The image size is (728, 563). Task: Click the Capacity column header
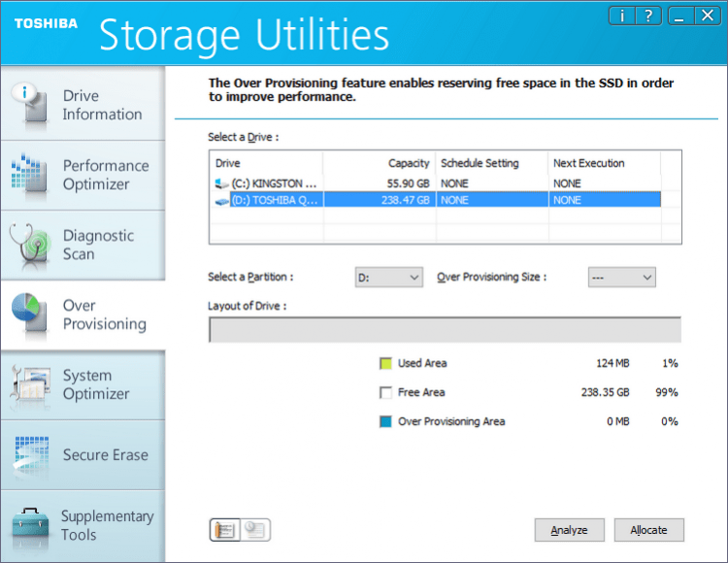pos(379,163)
